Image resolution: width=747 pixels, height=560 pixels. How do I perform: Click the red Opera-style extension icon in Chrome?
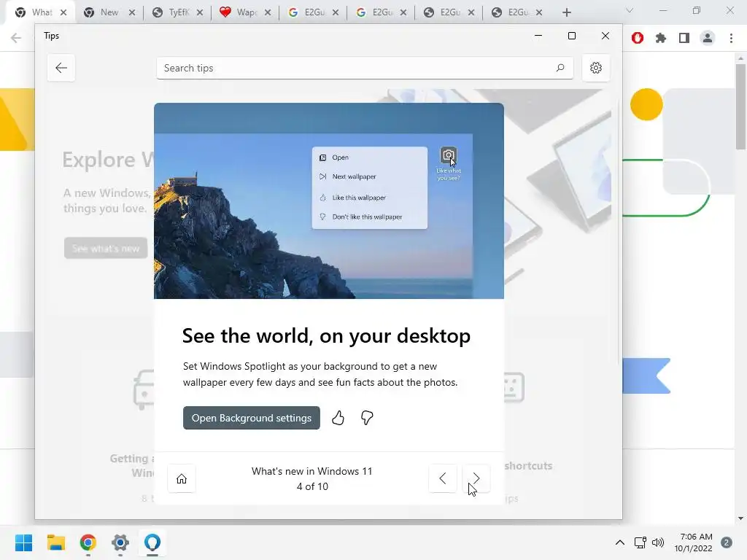pyautogui.click(x=638, y=38)
